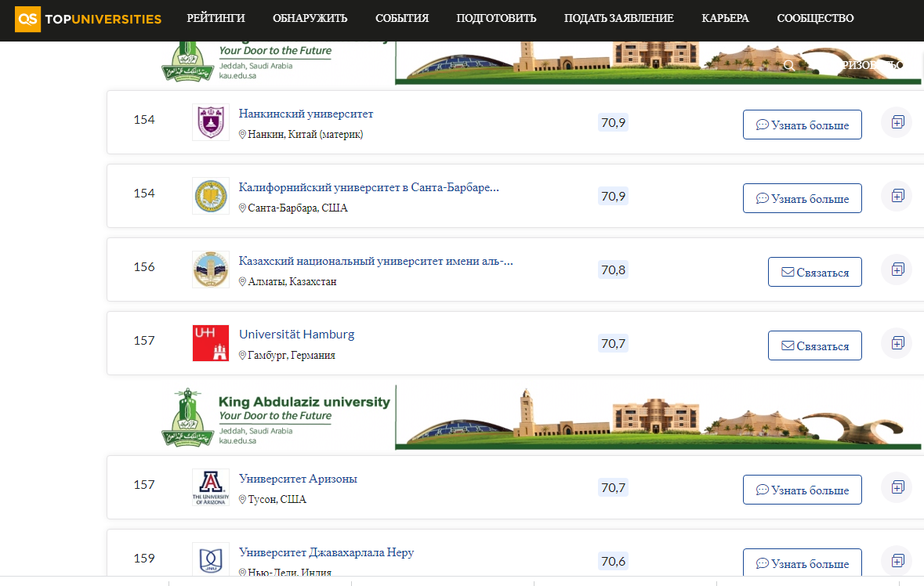Viewport: 924px width, 586px height.
Task: Click the QS TopUniversities logo
Action: (x=88, y=19)
